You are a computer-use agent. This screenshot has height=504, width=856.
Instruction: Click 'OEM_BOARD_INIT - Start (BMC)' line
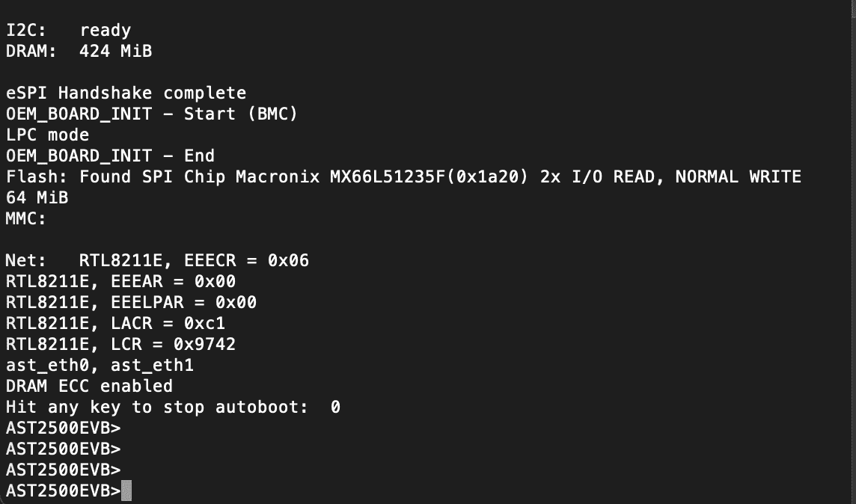click(x=152, y=114)
